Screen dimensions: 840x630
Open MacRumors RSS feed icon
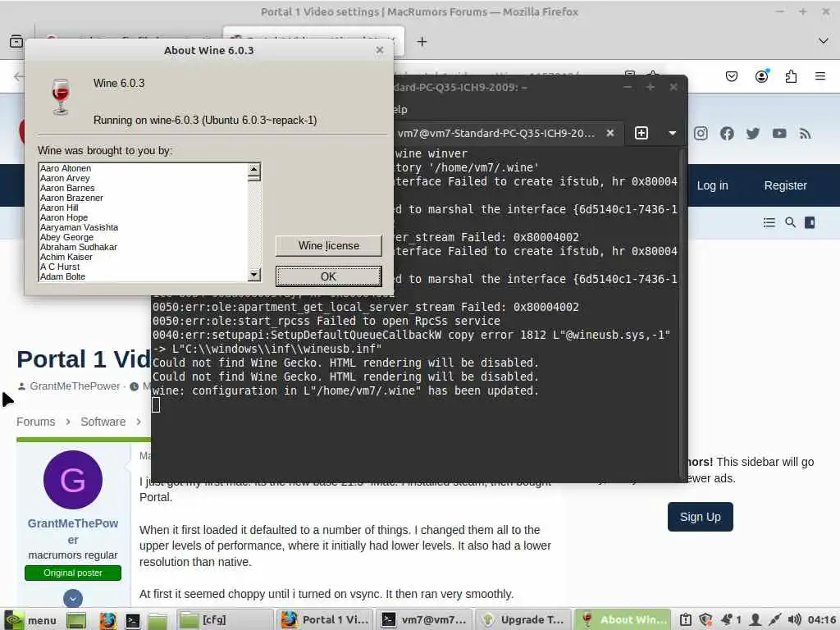pos(805,134)
